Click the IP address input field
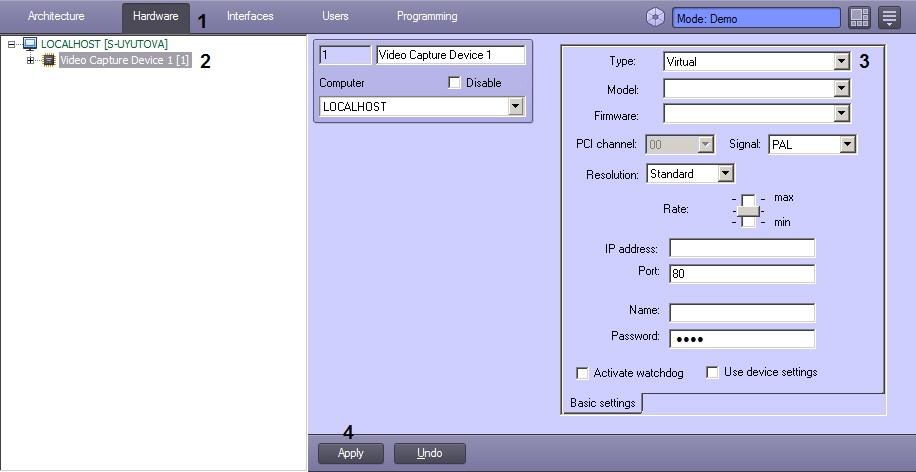 point(742,248)
